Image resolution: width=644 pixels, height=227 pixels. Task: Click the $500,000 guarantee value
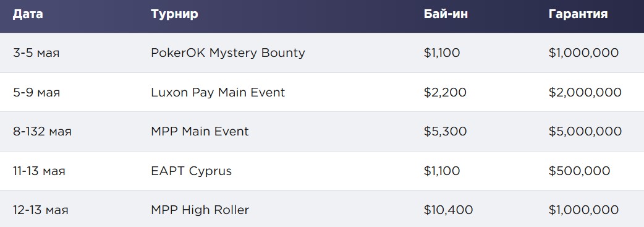580,171
